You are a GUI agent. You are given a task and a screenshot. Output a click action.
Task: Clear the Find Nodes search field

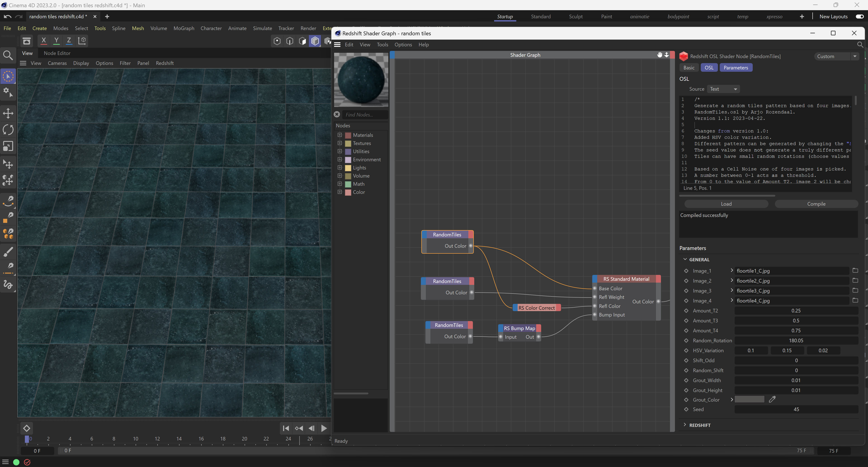(337, 115)
